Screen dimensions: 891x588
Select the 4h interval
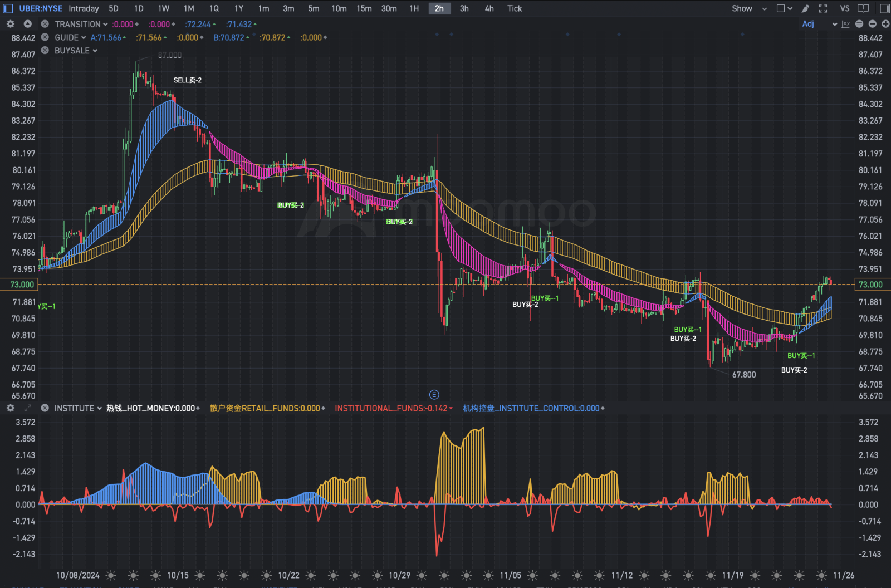point(489,8)
